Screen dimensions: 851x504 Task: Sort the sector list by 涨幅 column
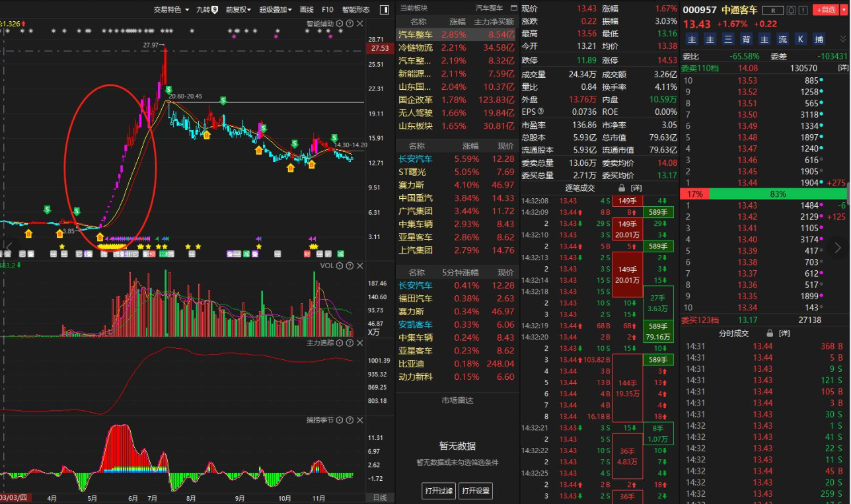click(457, 22)
